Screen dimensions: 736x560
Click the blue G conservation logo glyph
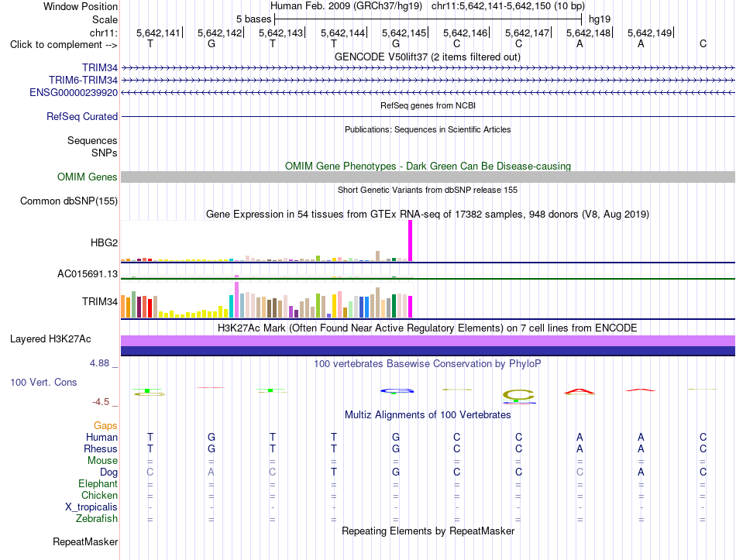pyautogui.click(x=397, y=390)
